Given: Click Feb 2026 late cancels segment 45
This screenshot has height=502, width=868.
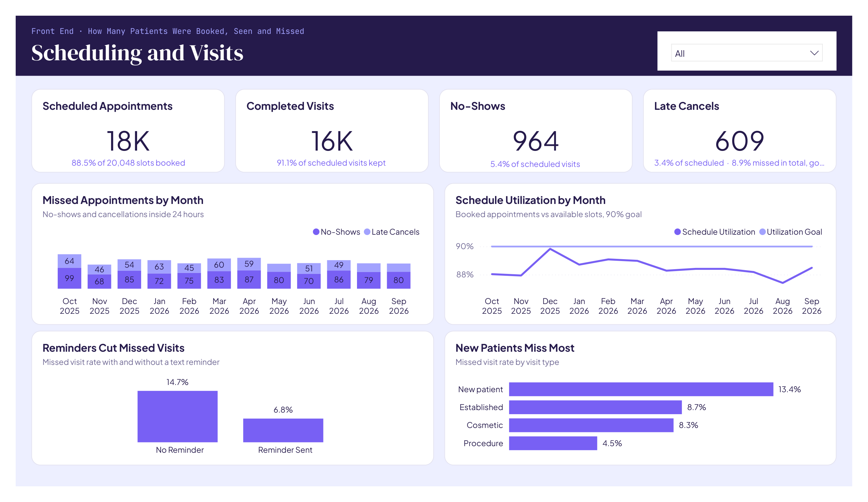Looking at the screenshot, I should pyautogui.click(x=189, y=268).
